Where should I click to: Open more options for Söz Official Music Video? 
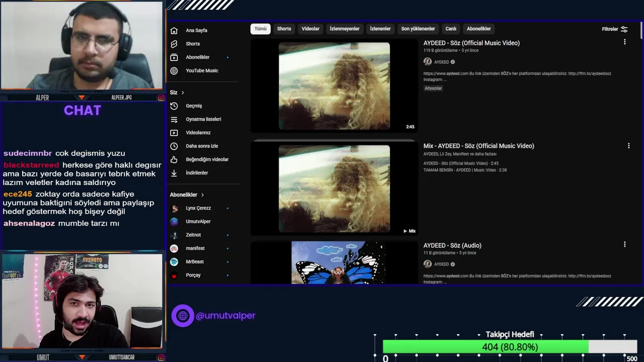[625, 42]
